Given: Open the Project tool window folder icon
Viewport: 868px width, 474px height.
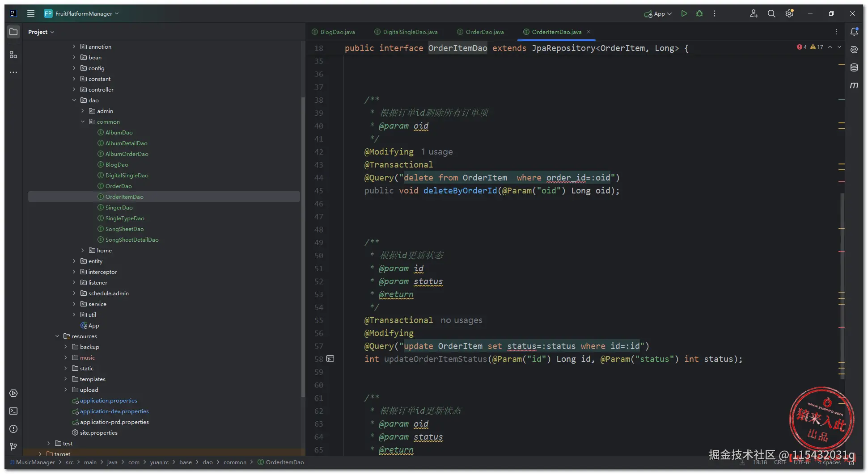Looking at the screenshot, I should pyautogui.click(x=13, y=32).
